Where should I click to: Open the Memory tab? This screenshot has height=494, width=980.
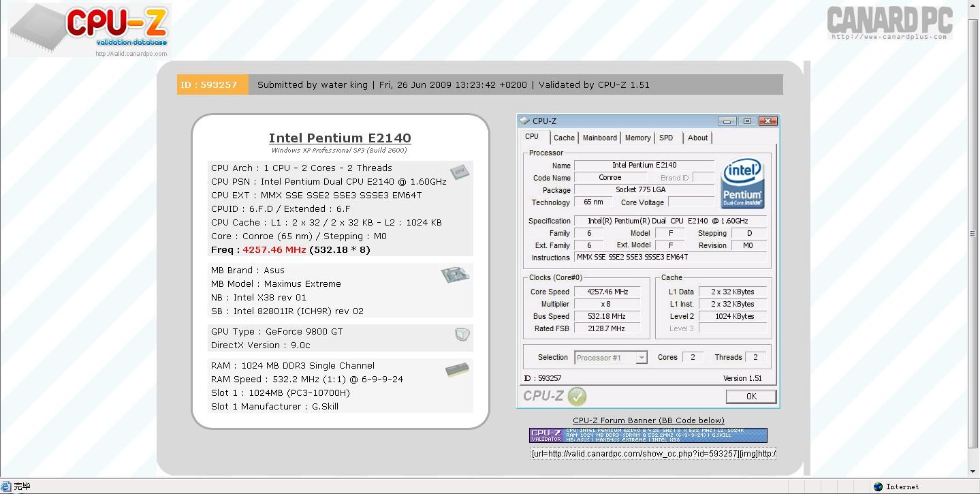[x=638, y=138]
